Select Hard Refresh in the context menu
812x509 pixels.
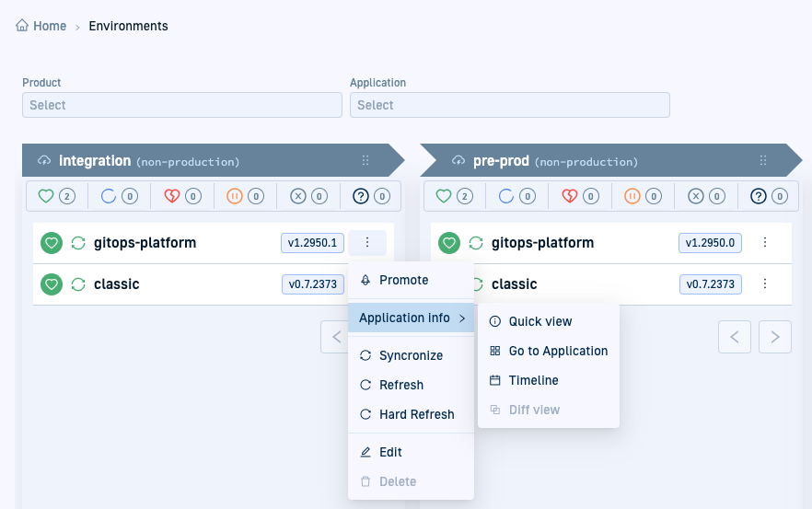416,414
